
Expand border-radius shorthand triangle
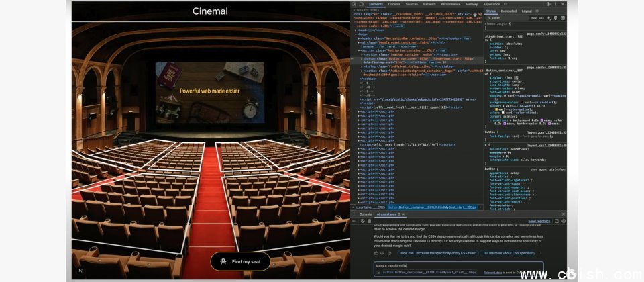coord(516,89)
